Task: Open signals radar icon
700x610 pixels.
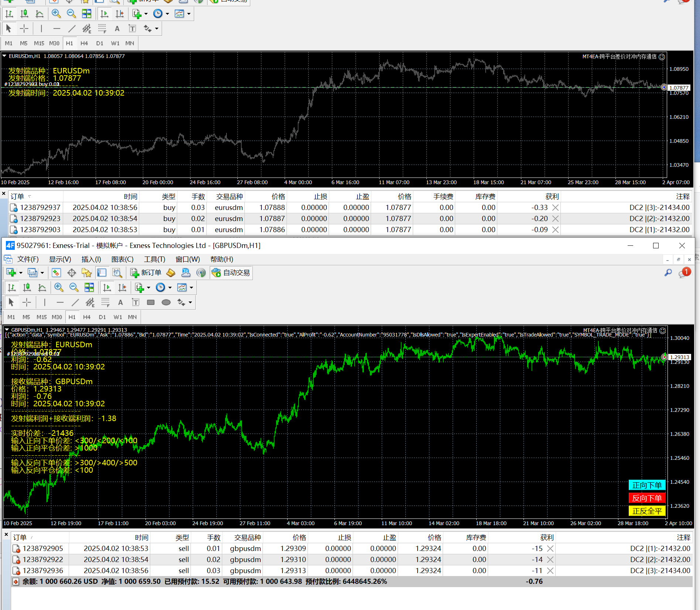Action: (x=201, y=273)
